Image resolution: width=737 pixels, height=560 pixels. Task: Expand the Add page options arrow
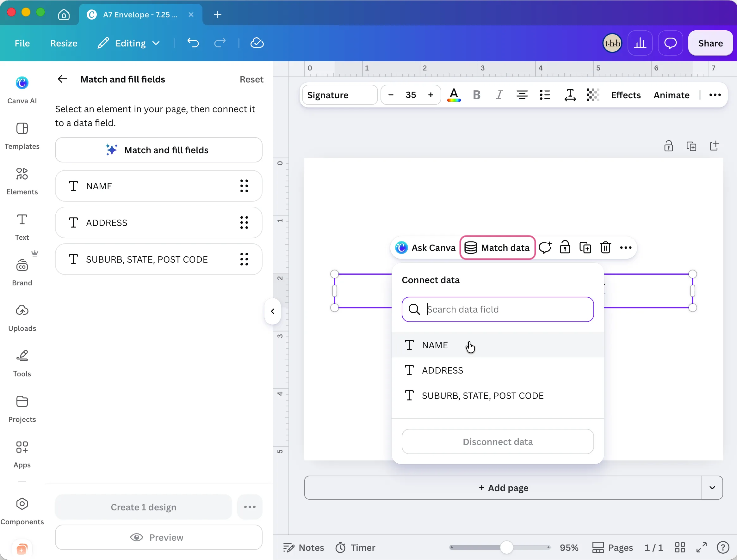712,488
